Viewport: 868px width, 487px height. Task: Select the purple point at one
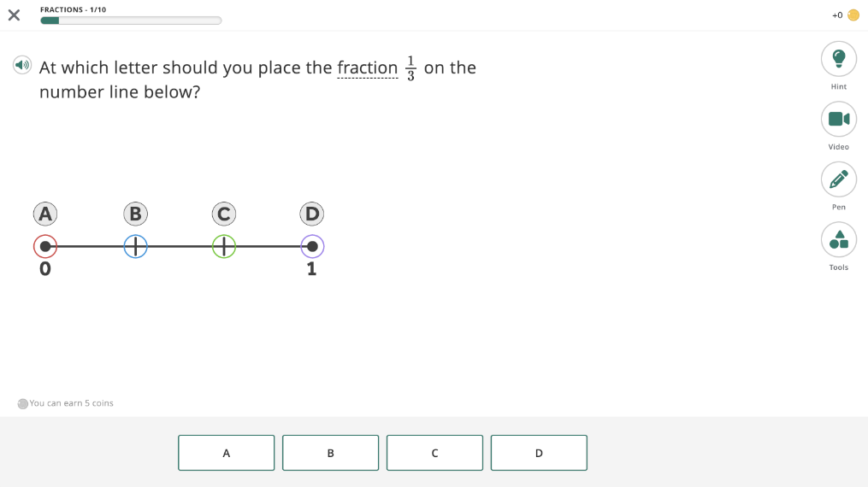coord(312,247)
